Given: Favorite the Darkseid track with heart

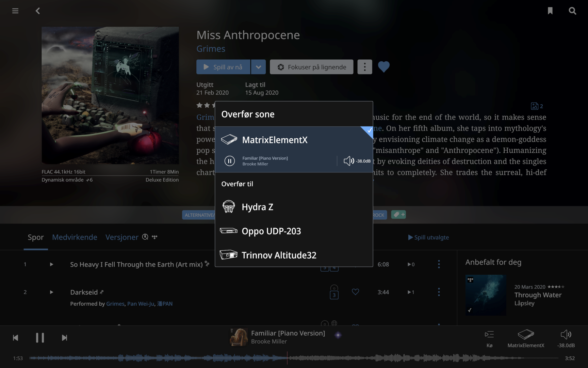Looking at the screenshot, I should point(355,292).
